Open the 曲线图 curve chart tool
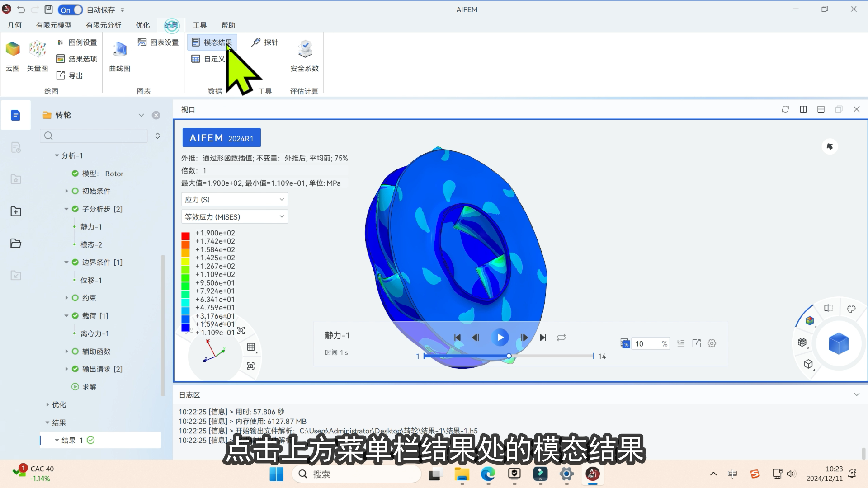The height and width of the screenshot is (488, 868). pos(120,50)
